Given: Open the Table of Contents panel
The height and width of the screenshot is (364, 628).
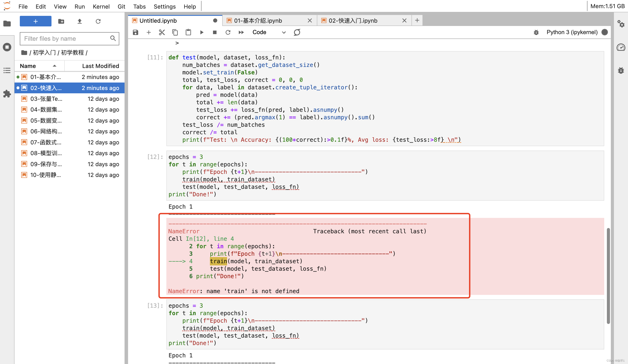Looking at the screenshot, I should click(7, 71).
